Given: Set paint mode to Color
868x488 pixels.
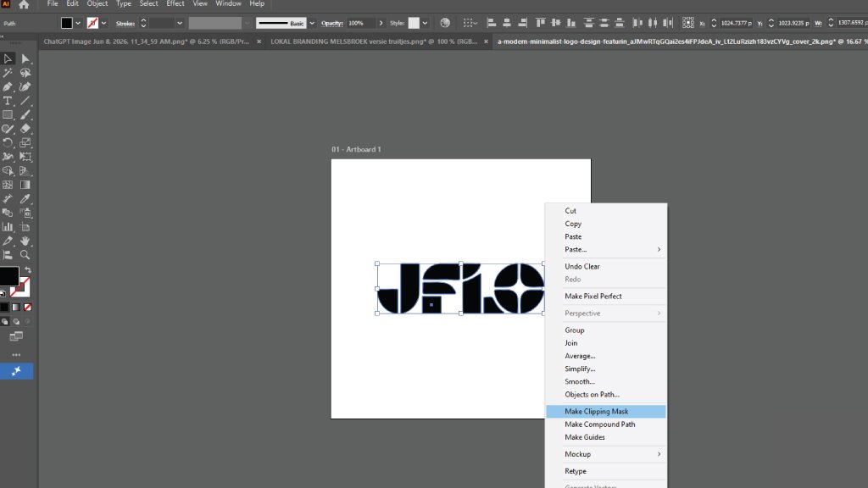Looking at the screenshot, I should [4, 307].
